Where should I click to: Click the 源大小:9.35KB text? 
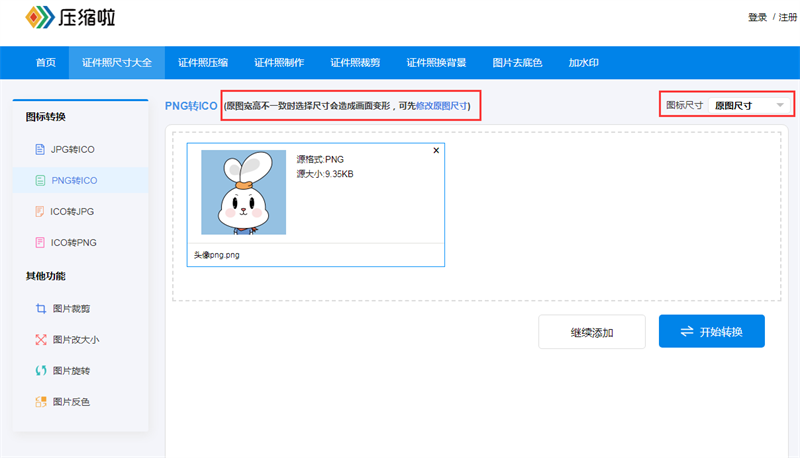coord(325,174)
